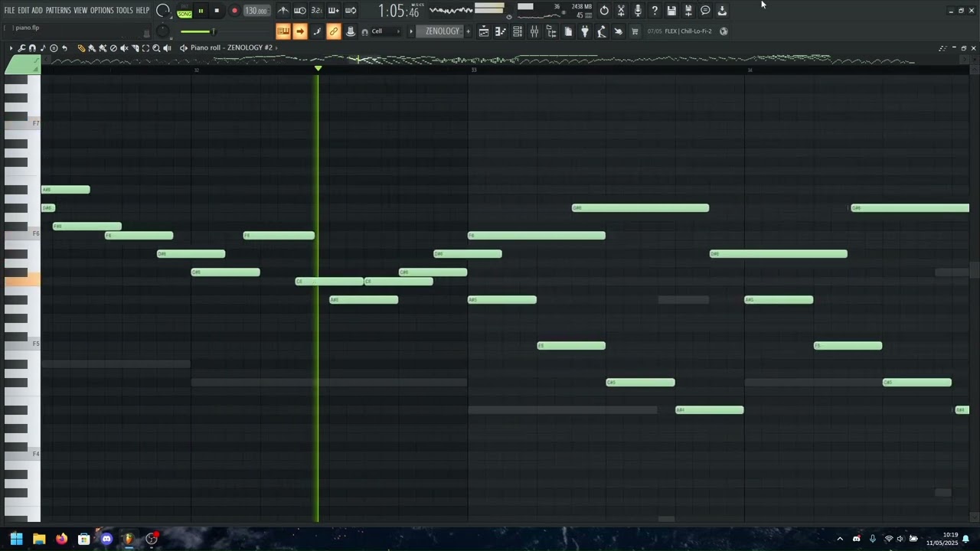Open the audio editor scissors icon
The width and height of the screenshot is (980, 551).
point(621,11)
